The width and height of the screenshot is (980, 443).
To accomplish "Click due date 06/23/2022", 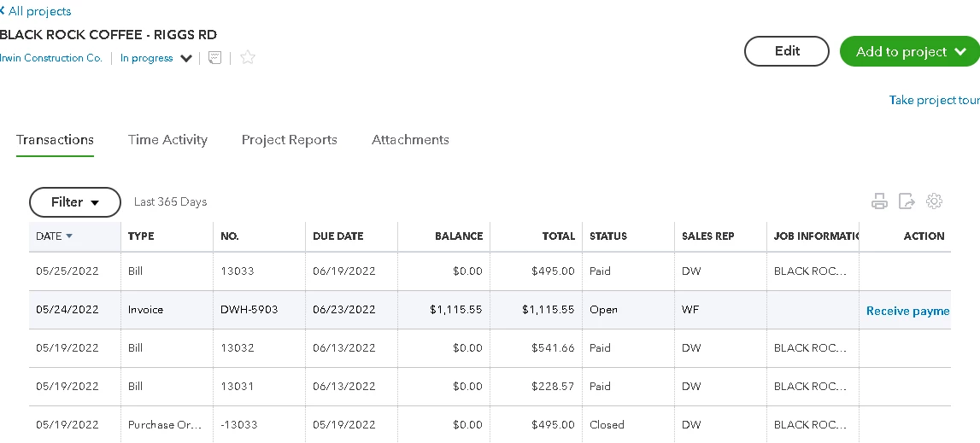I will (343, 309).
